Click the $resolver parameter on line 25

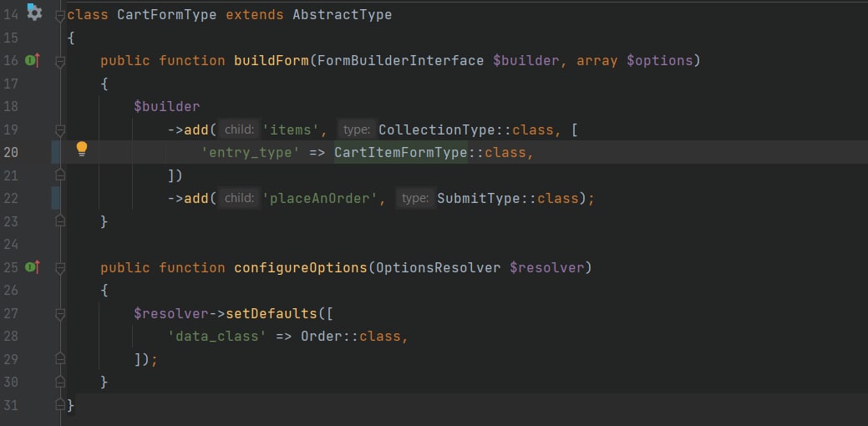pyautogui.click(x=547, y=268)
